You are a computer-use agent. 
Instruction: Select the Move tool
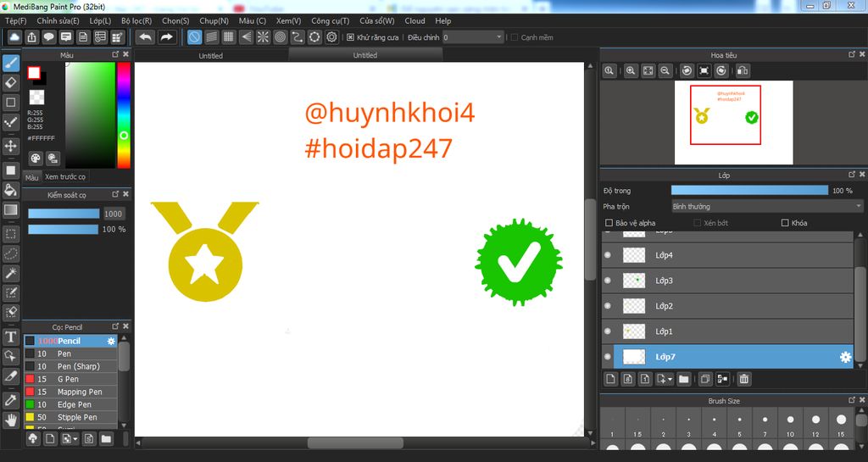pos(10,146)
